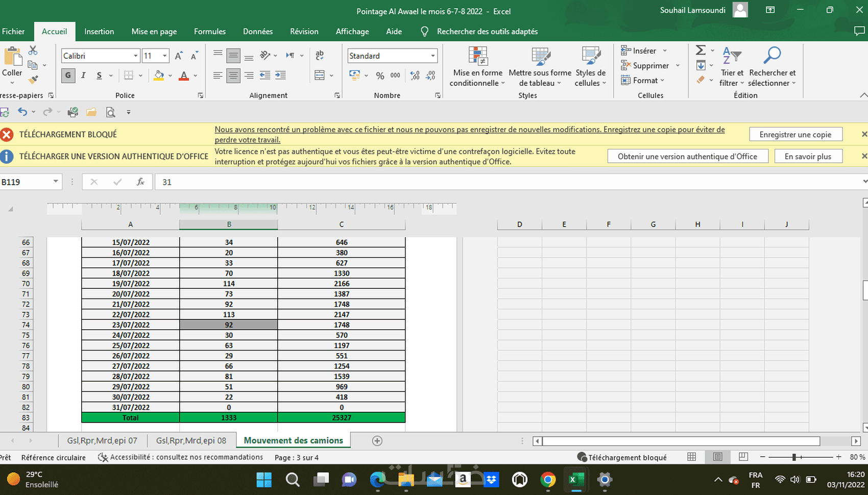868x495 pixels.
Task: Click the insert function fx icon
Action: tap(140, 182)
